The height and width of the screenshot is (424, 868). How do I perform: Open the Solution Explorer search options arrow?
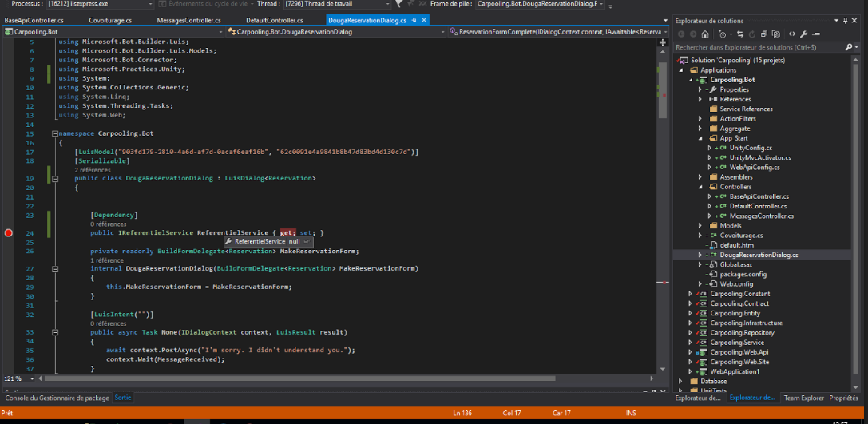tap(857, 48)
